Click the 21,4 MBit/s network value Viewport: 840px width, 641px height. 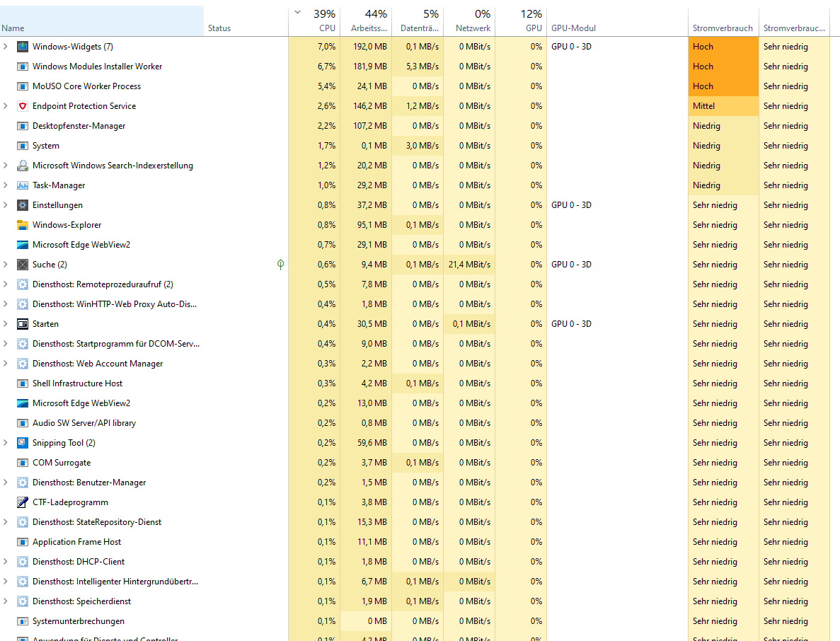click(x=469, y=265)
